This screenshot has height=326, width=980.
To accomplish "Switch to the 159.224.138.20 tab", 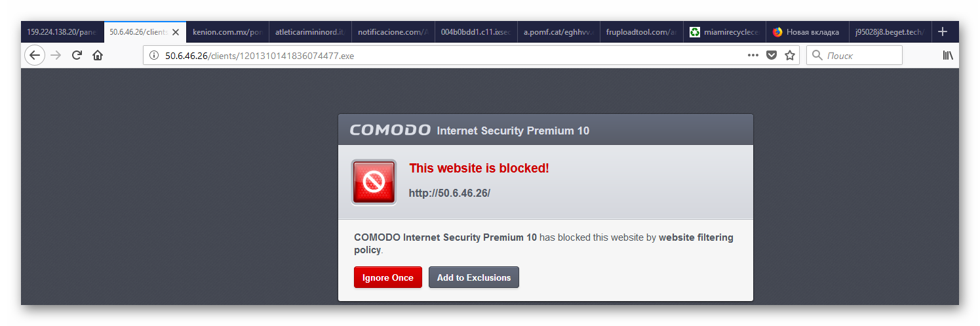I will pyautogui.click(x=61, y=32).
